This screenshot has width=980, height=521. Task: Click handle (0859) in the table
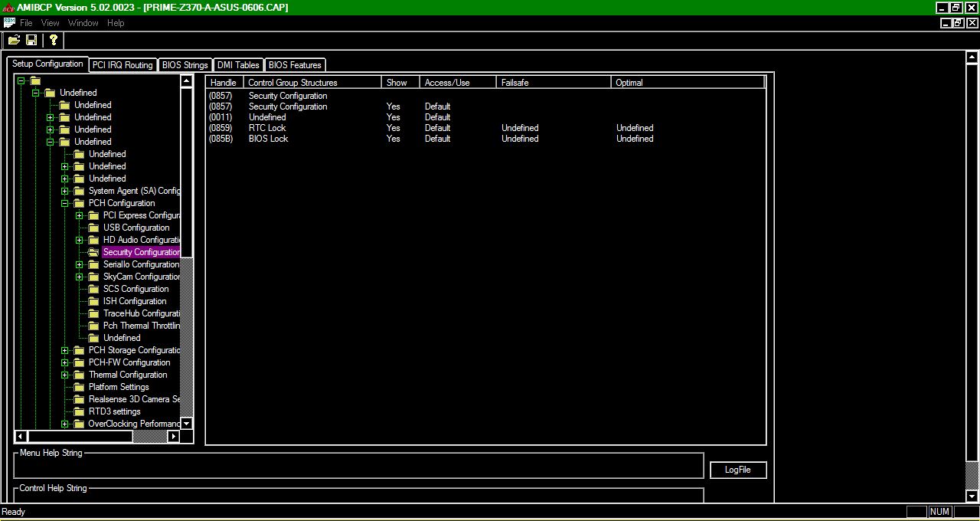tap(220, 128)
